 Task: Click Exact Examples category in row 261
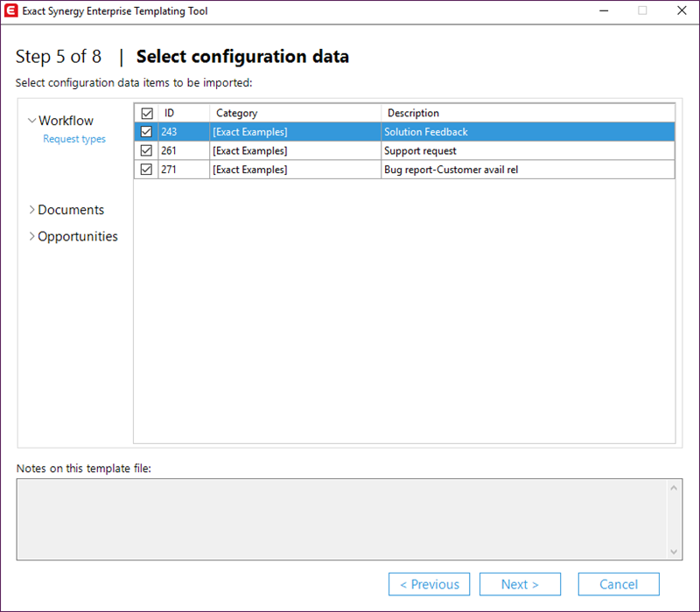click(295, 150)
